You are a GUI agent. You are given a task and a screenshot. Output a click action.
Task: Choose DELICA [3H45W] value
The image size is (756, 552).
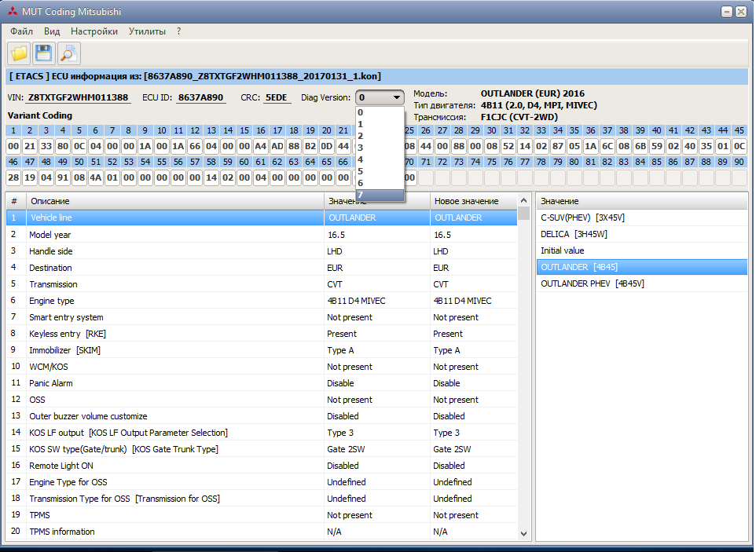(642, 234)
